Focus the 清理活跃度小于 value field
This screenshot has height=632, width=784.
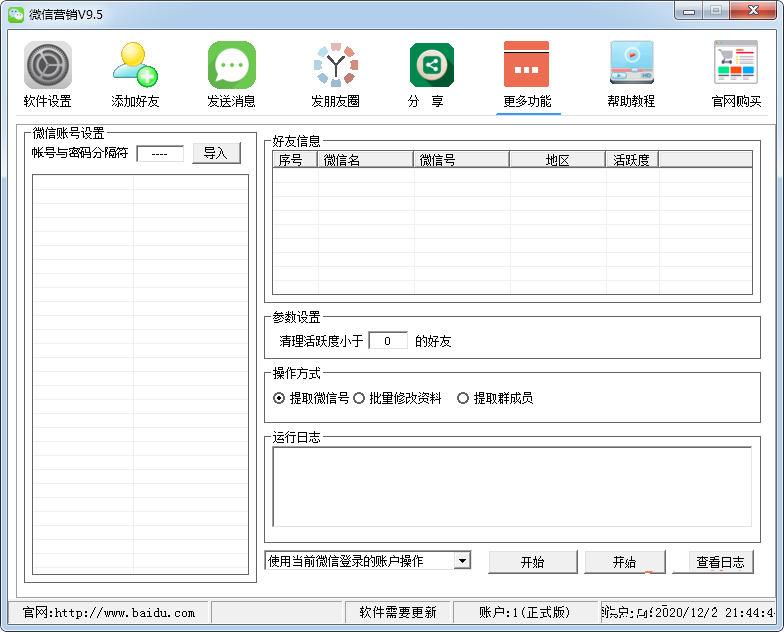pos(388,341)
